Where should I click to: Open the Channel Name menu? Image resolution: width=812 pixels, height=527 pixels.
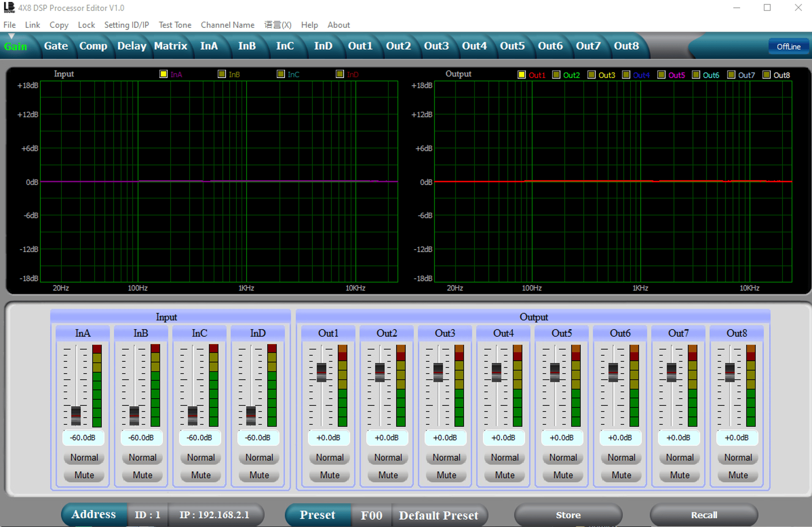(x=228, y=25)
